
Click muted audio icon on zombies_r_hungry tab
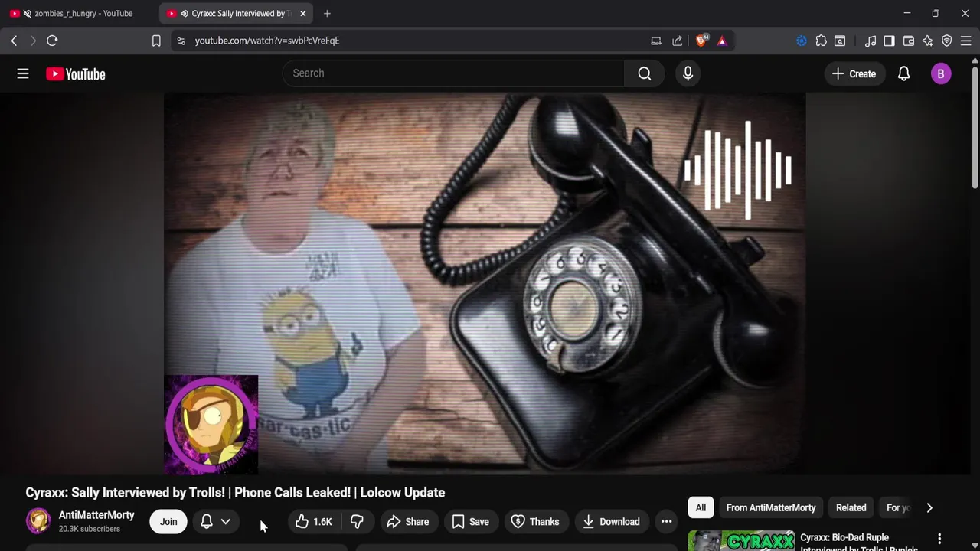pyautogui.click(x=28, y=13)
